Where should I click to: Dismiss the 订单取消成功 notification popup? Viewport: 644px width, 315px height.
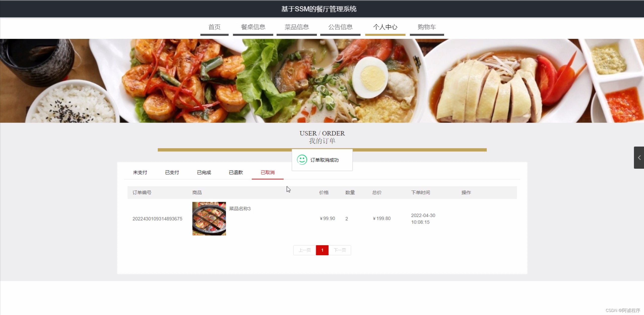click(x=322, y=160)
